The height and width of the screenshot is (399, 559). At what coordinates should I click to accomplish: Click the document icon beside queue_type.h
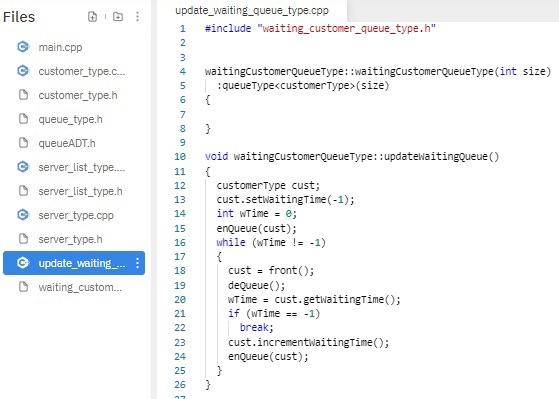pyautogui.click(x=23, y=119)
